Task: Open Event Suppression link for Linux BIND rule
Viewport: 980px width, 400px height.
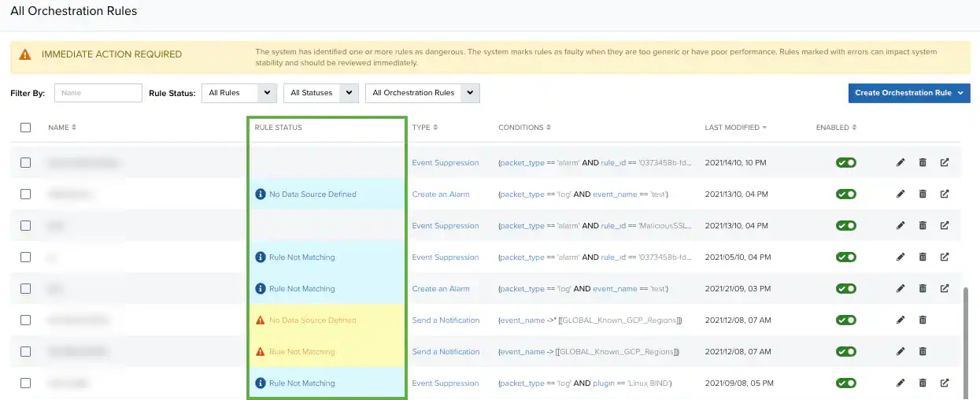Action: pos(446,383)
